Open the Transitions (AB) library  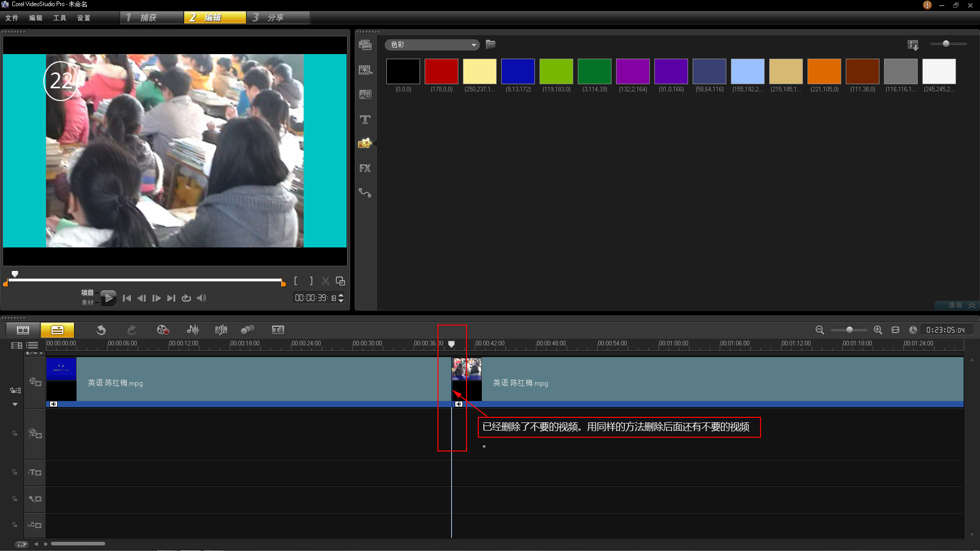[365, 95]
